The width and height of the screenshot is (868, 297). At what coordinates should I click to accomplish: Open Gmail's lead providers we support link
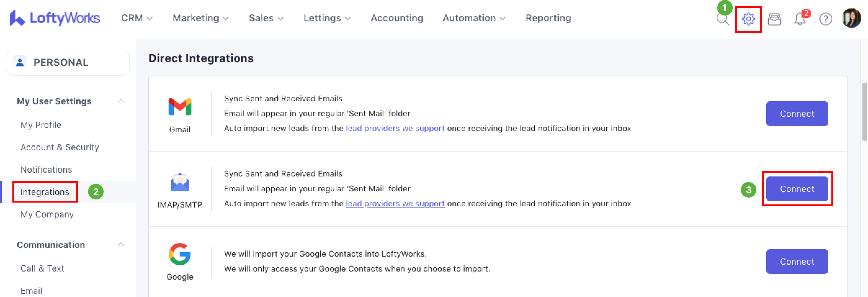pyautogui.click(x=395, y=129)
